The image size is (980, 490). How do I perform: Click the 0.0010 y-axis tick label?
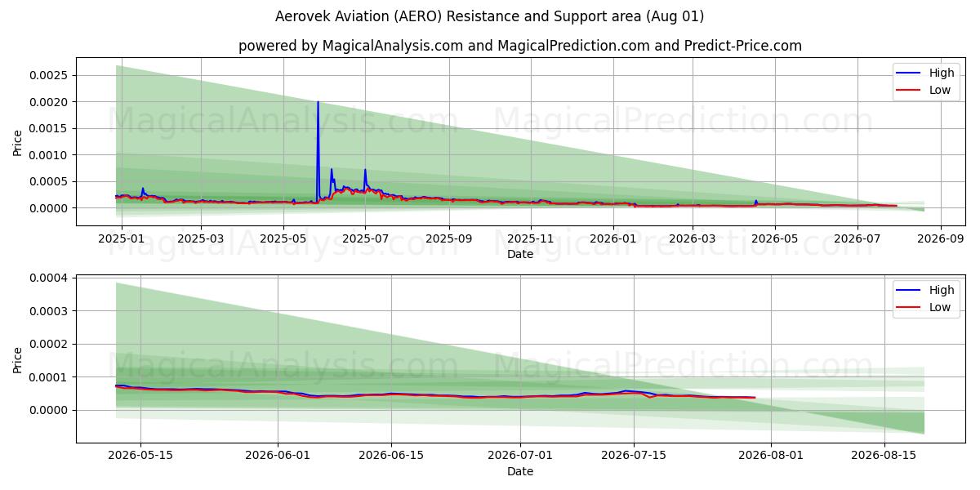coord(47,155)
